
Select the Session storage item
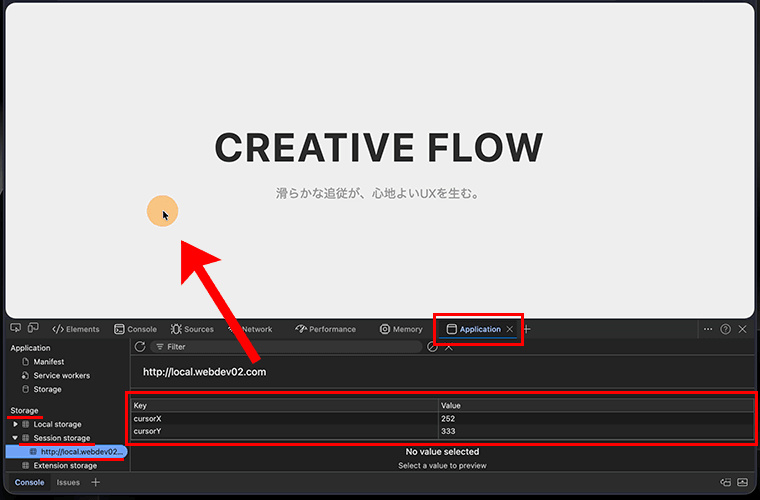click(62, 438)
